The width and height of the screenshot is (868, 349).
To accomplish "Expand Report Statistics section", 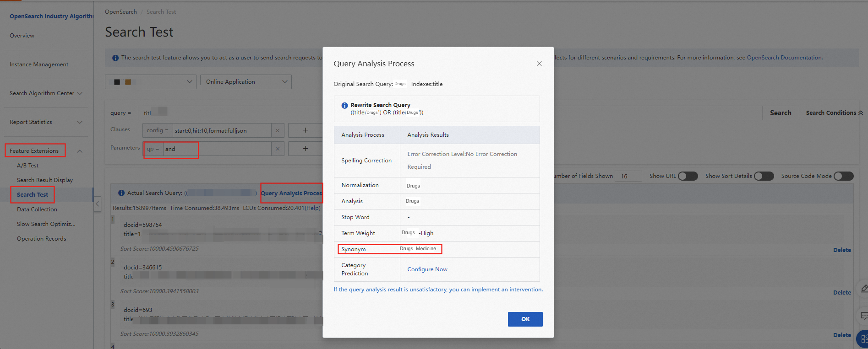I will point(46,122).
